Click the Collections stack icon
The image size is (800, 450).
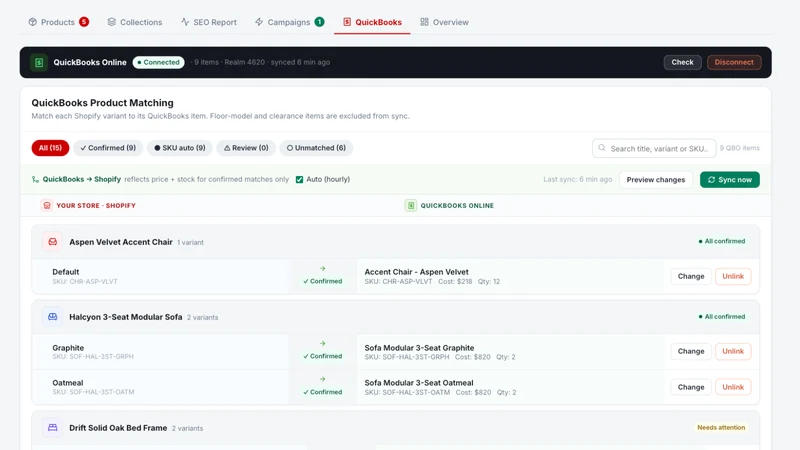click(x=112, y=22)
